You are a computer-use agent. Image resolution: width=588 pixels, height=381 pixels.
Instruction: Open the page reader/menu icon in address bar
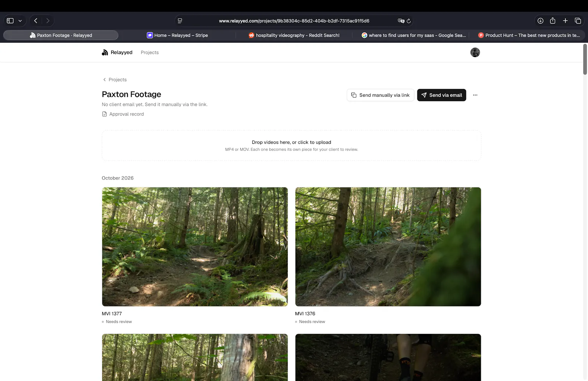click(x=180, y=21)
